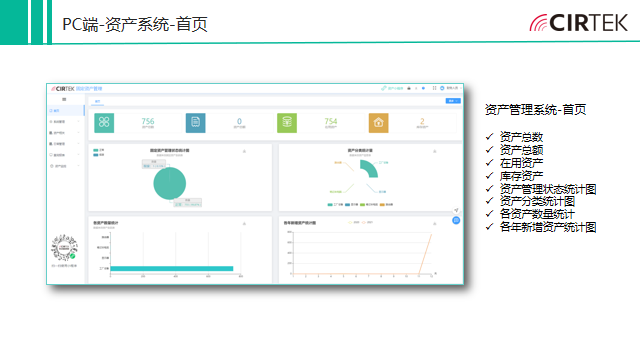Toggle the green legend entry under donut chart

pyautogui.click(x=369, y=204)
